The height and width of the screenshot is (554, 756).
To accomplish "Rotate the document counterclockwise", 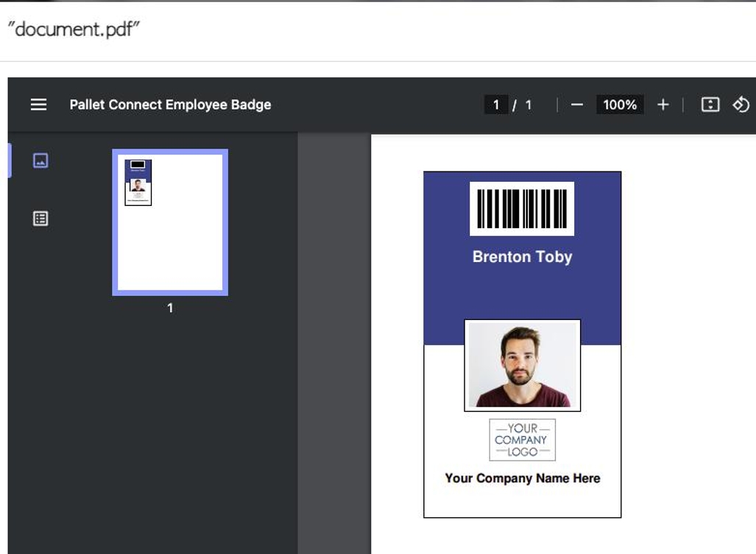I will click(x=741, y=104).
